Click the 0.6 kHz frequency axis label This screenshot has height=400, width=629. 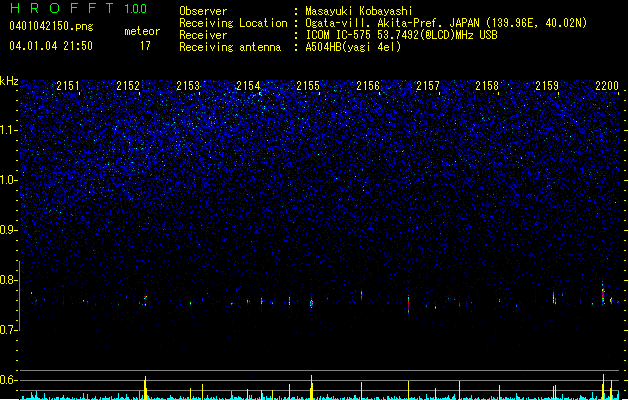point(9,380)
